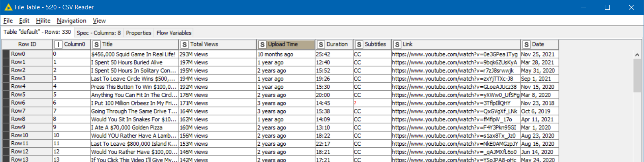The height and width of the screenshot is (162, 644).
Task: Click the string type icon in Upload Time header
Action: tap(262, 45)
